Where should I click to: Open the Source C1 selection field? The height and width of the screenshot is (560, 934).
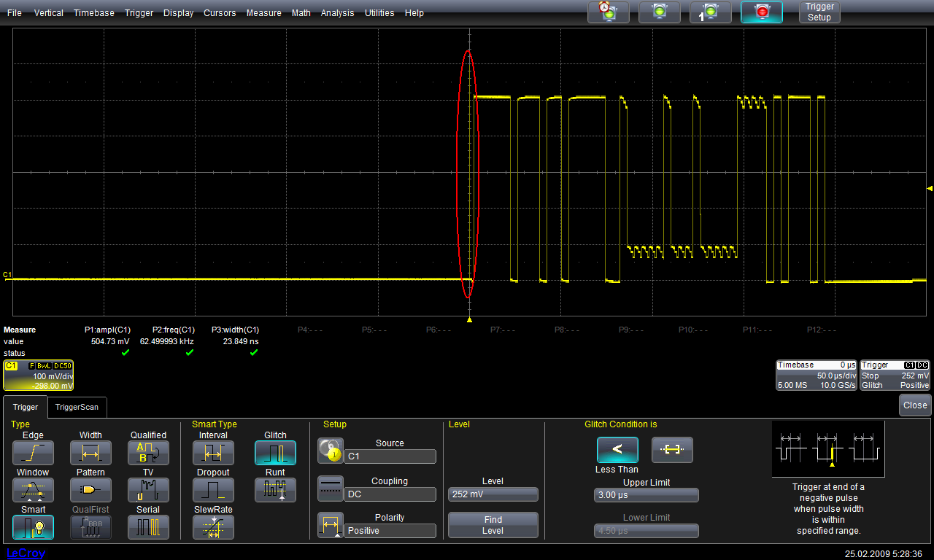pos(390,456)
